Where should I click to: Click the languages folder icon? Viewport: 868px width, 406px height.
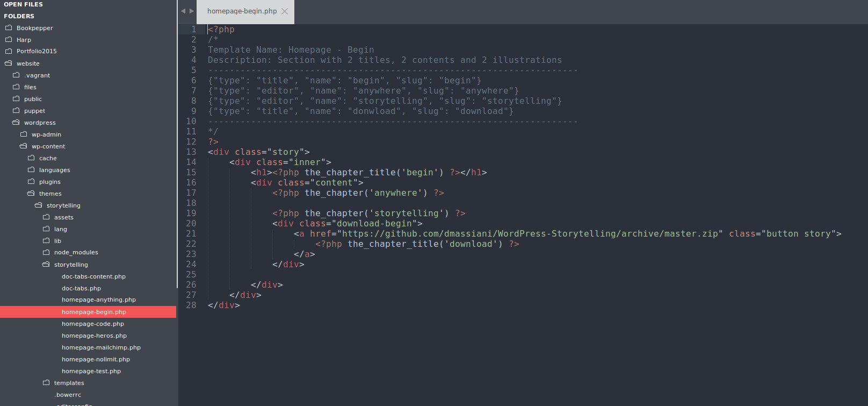click(31, 169)
